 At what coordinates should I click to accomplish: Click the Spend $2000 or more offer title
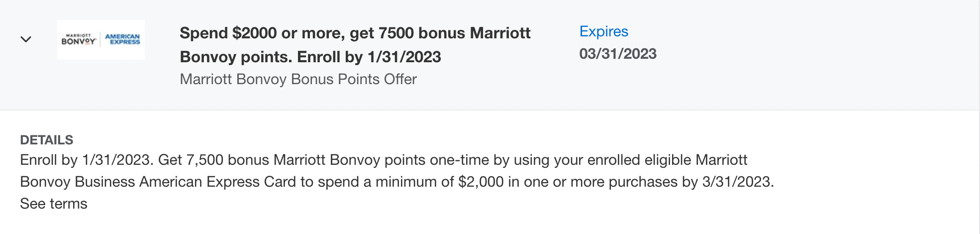pos(355,45)
